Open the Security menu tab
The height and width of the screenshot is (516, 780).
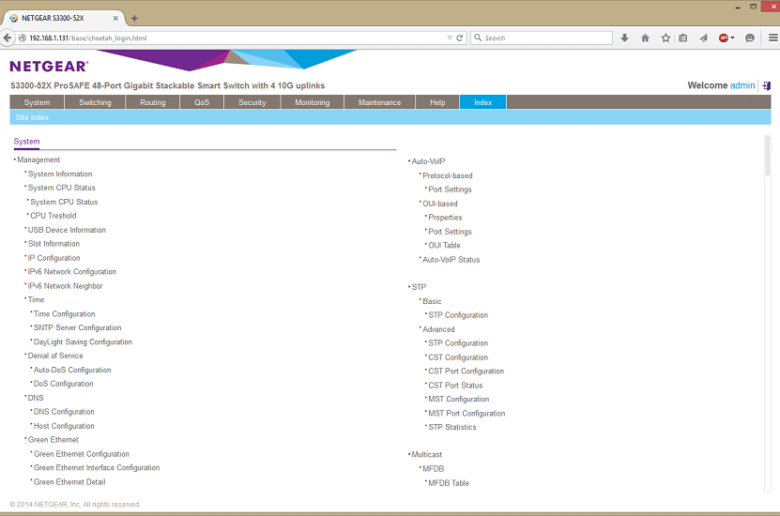252,102
